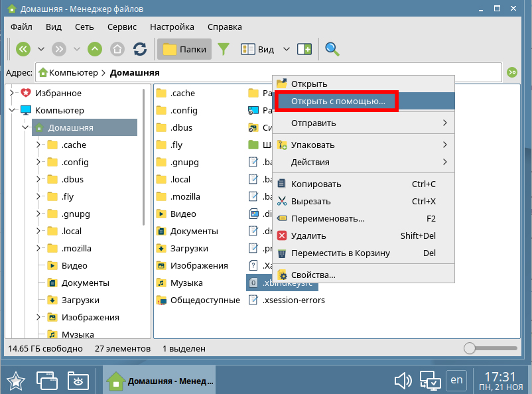This screenshot has height=394, width=532.
Task: Click the green go button beside address bar
Action: (x=511, y=72)
